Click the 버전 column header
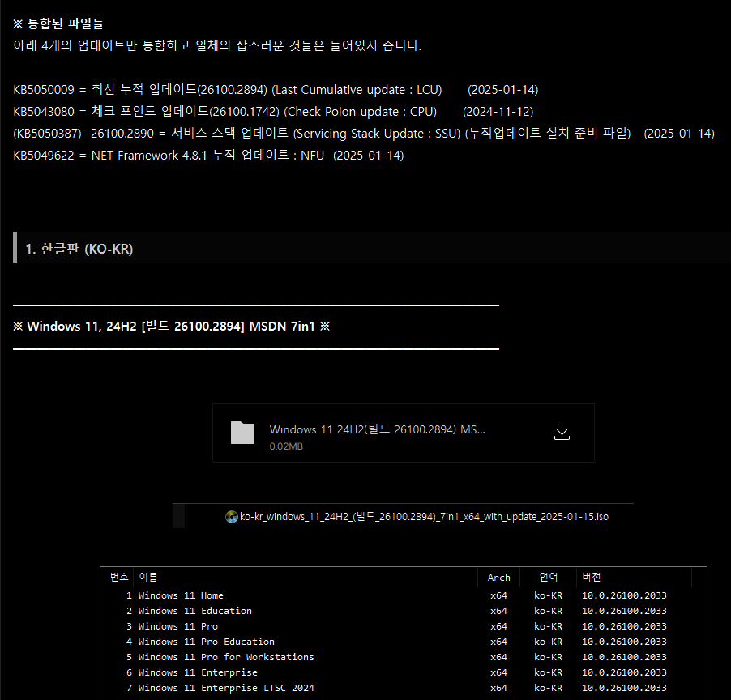 pyautogui.click(x=591, y=577)
